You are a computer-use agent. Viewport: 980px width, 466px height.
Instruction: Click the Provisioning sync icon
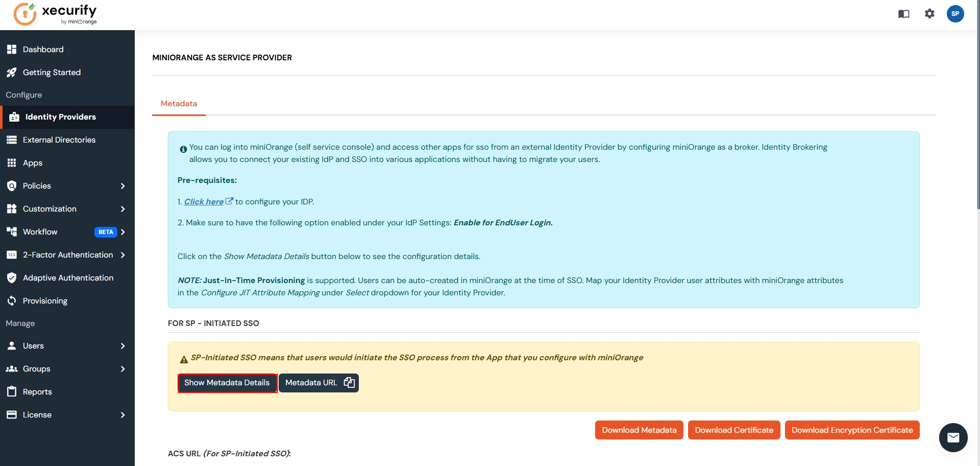(x=12, y=300)
